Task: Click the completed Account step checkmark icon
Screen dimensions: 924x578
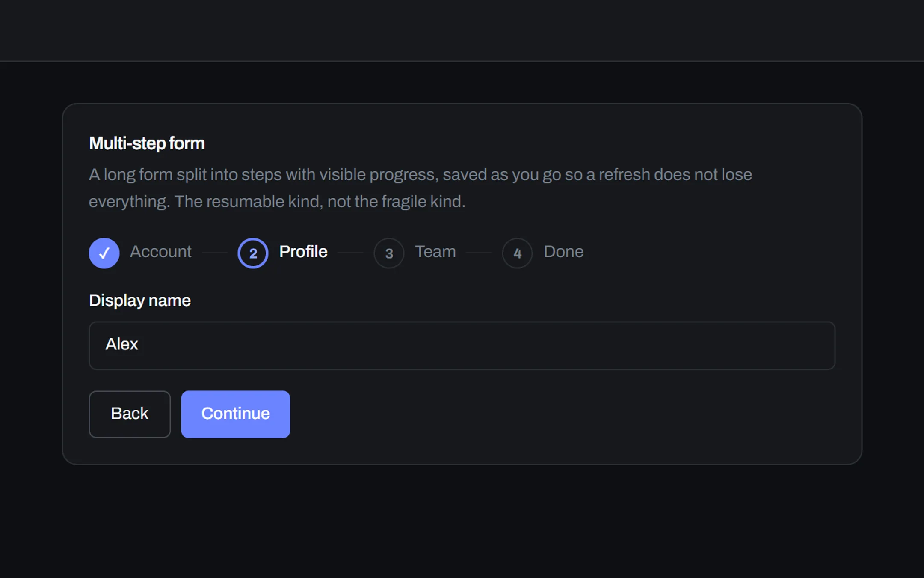Action: click(104, 253)
